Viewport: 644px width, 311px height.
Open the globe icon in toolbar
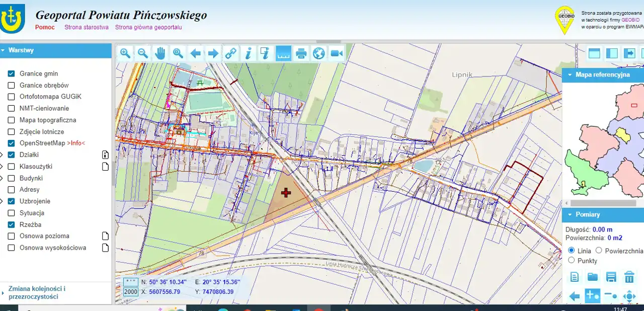pyautogui.click(x=319, y=53)
